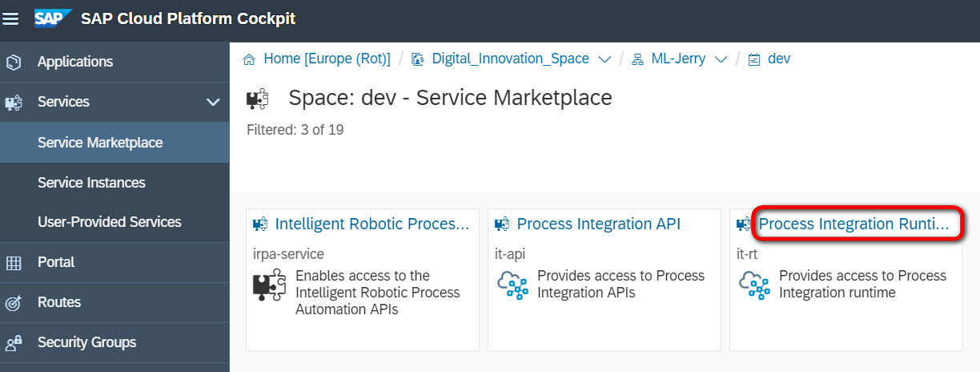The width and height of the screenshot is (980, 372).
Task: Open the Digital_Innovation_Space breadcrumb dropdown arrow
Action: point(604,59)
